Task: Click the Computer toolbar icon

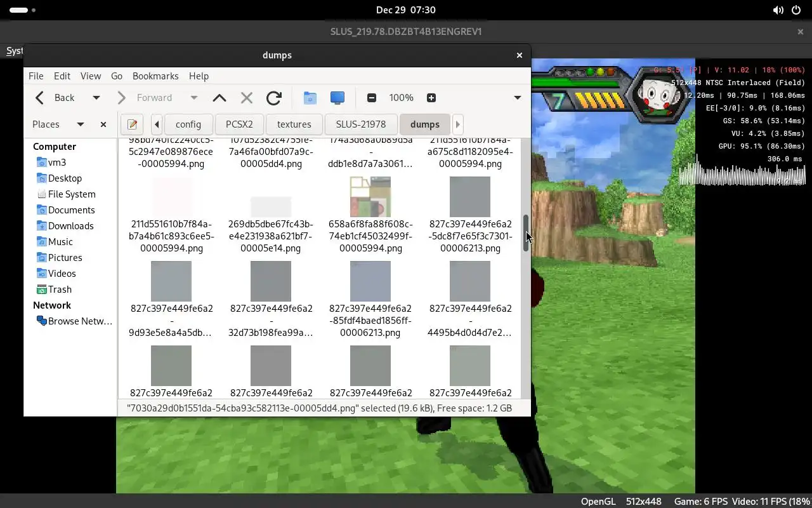Action: click(x=337, y=98)
